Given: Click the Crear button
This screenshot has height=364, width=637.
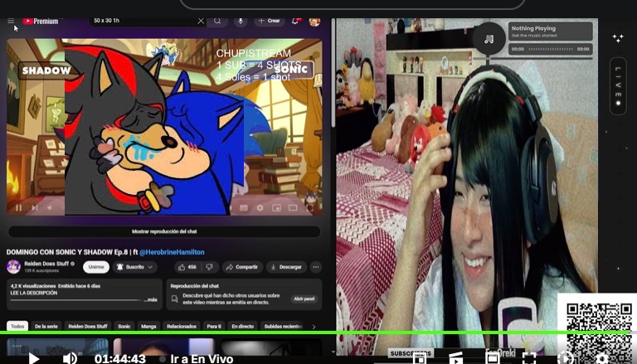Looking at the screenshot, I should pos(270,21).
